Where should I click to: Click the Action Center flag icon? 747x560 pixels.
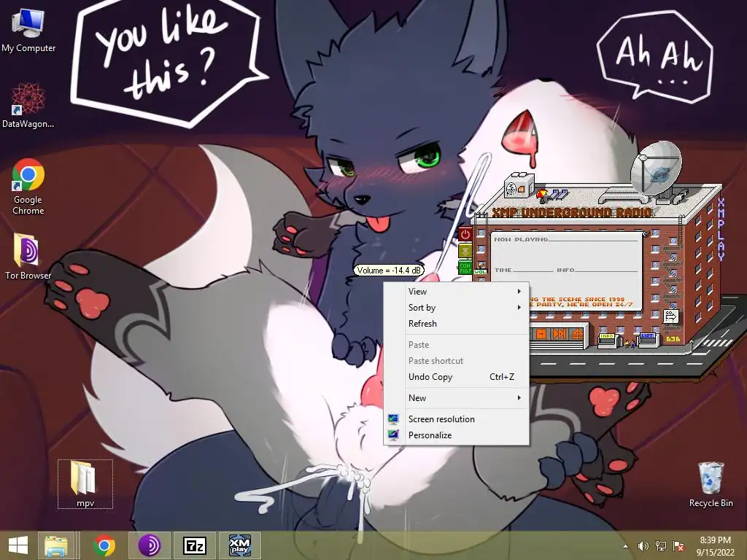pyautogui.click(x=678, y=546)
